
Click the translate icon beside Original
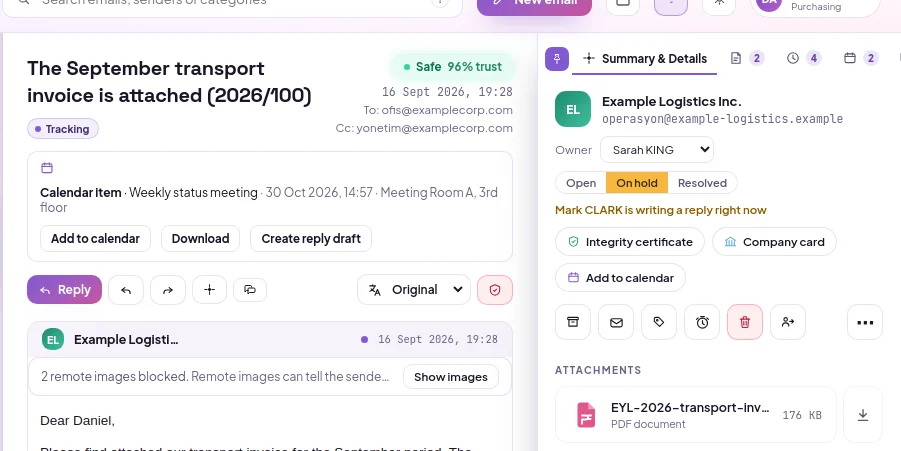375,290
